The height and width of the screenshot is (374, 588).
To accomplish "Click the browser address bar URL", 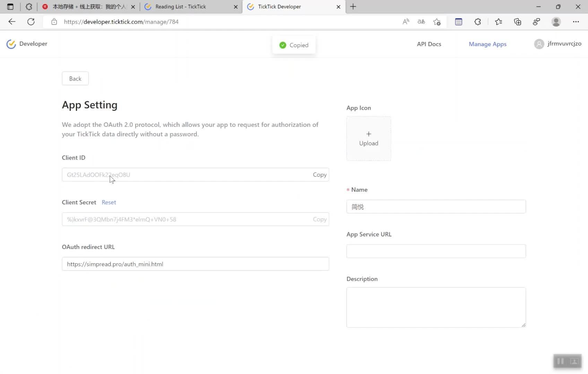I will tap(121, 22).
